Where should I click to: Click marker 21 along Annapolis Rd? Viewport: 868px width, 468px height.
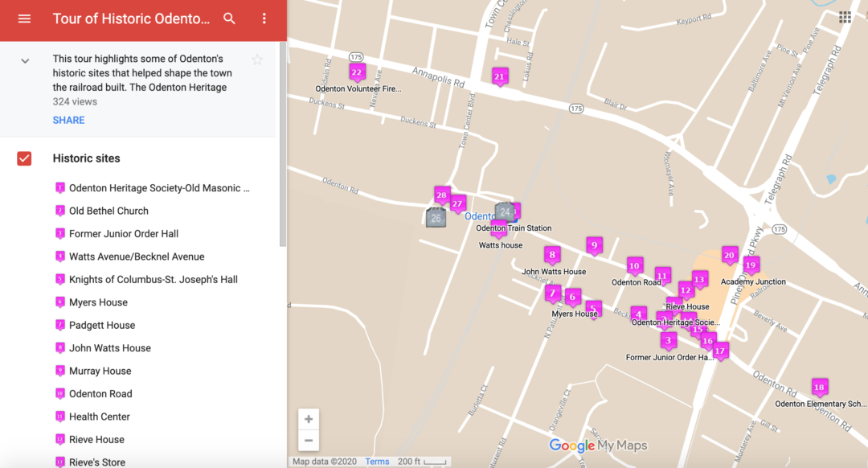500,76
